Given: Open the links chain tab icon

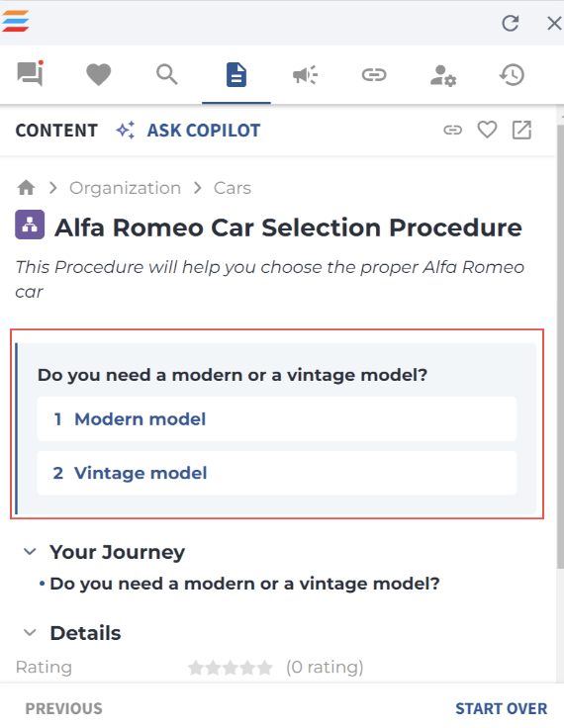Looking at the screenshot, I should (x=374, y=75).
